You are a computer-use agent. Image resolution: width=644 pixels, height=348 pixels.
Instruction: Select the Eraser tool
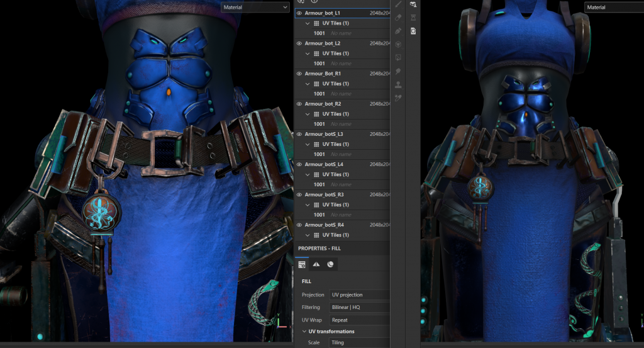tap(398, 17)
